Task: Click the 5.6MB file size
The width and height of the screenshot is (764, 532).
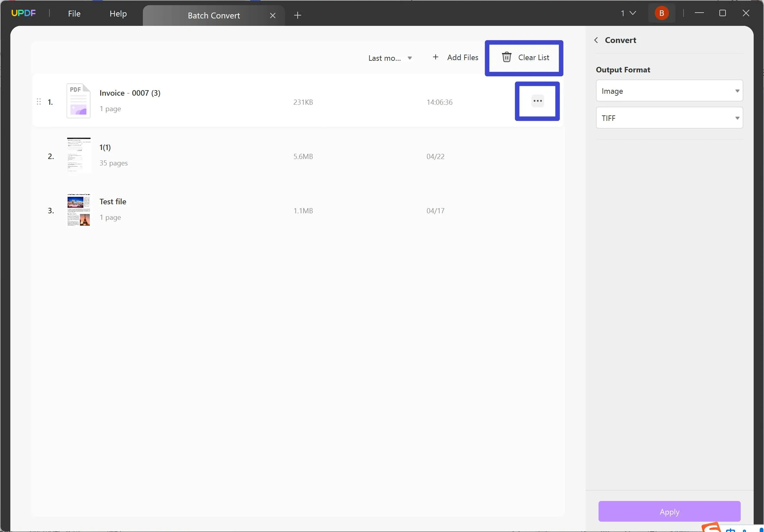Action: (303, 156)
